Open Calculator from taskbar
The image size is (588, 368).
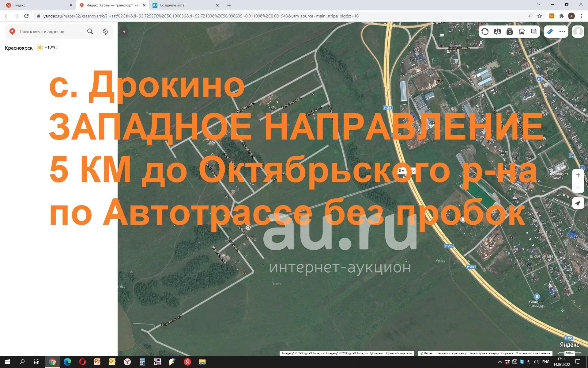(142, 362)
